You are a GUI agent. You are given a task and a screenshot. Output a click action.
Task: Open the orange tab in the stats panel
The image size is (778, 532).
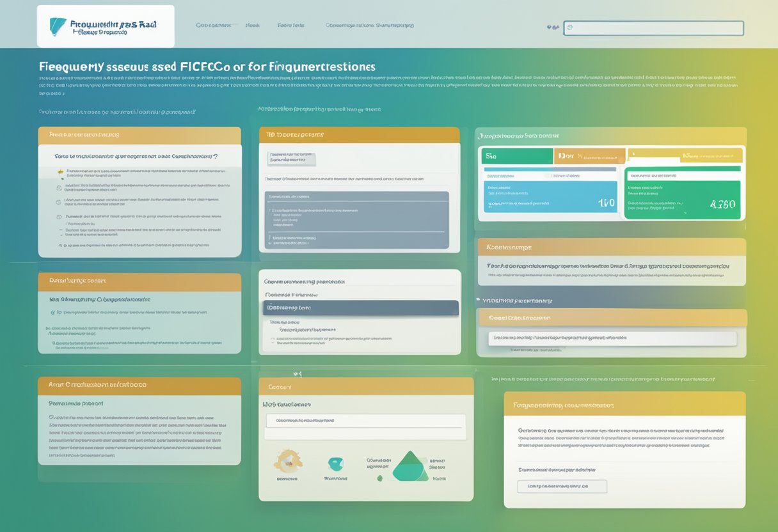pyautogui.click(x=589, y=156)
